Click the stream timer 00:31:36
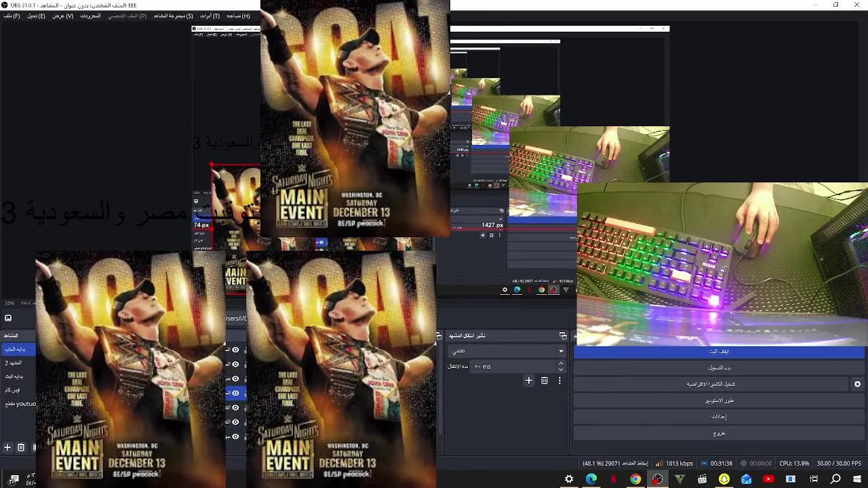This screenshot has height=488, width=868. click(x=716, y=464)
